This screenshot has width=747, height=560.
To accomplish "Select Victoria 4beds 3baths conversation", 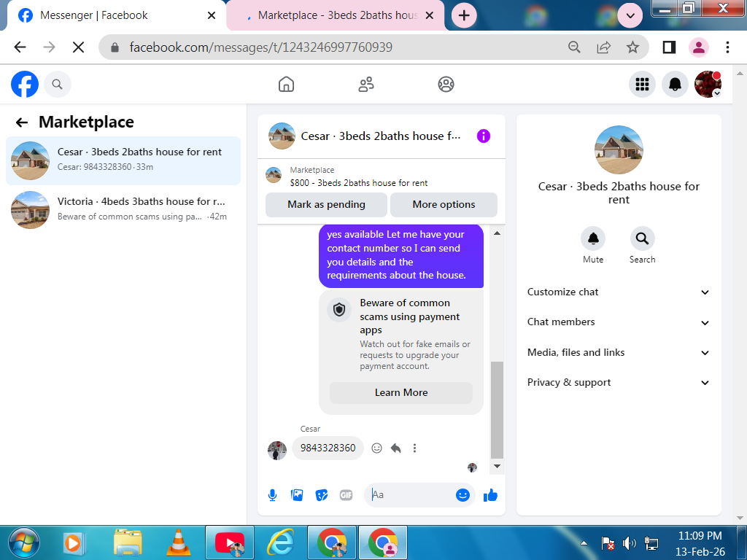I will [123, 210].
